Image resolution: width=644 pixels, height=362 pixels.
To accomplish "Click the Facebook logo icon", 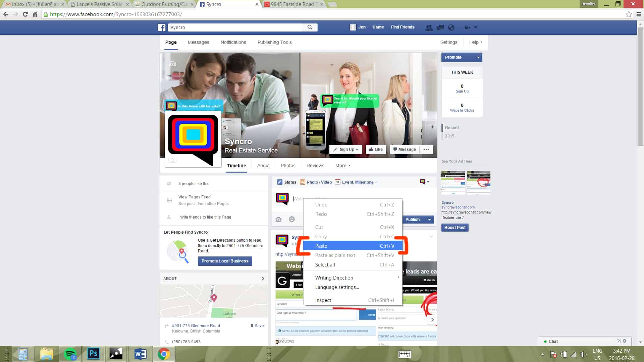I will 162,27.
